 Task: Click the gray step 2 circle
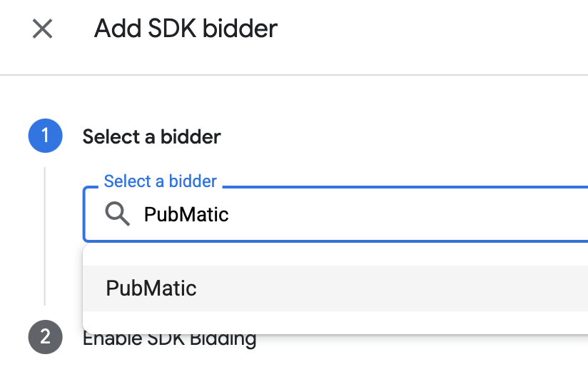pyautogui.click(x=45, y=336)
